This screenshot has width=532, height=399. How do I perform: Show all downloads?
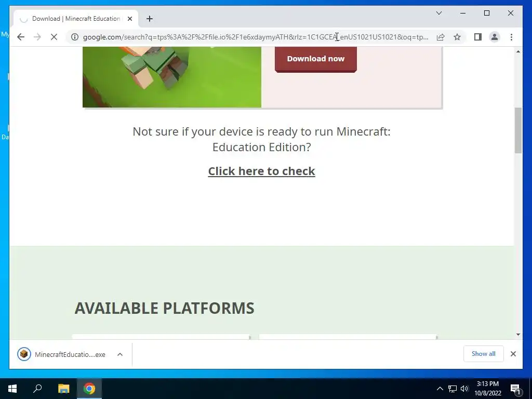[484, 353]
